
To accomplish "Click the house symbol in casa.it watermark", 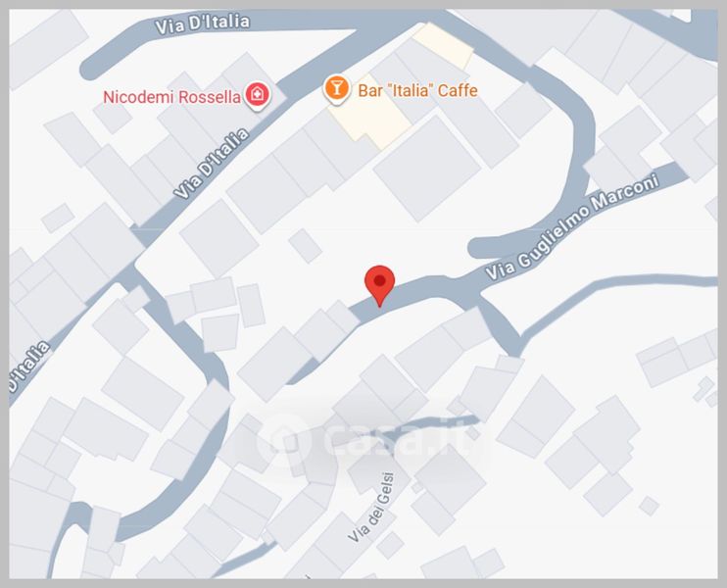I will 283,439.
